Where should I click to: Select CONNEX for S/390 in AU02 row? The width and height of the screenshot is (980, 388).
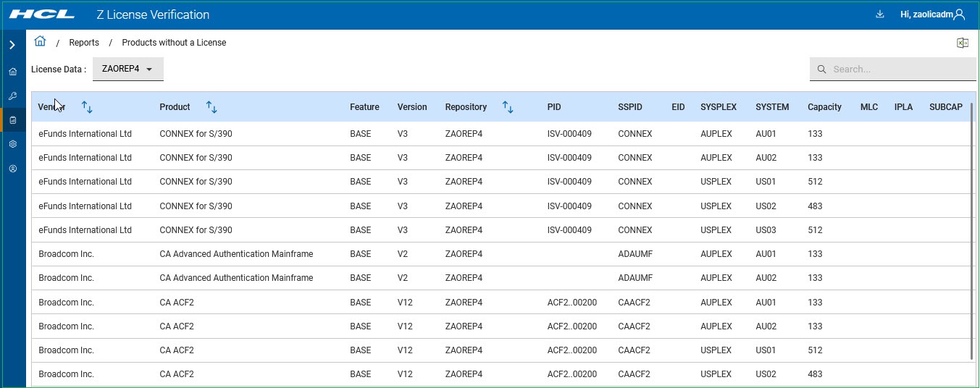(196, 158)
